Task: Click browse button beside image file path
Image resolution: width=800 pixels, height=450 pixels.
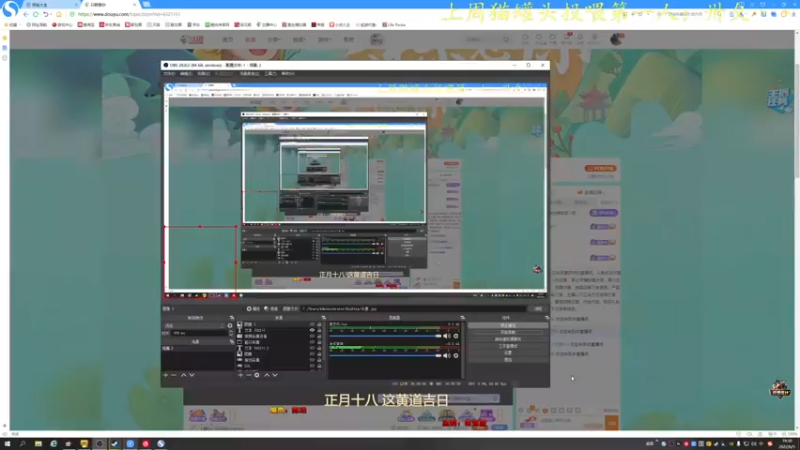Action: coord(538,309)
